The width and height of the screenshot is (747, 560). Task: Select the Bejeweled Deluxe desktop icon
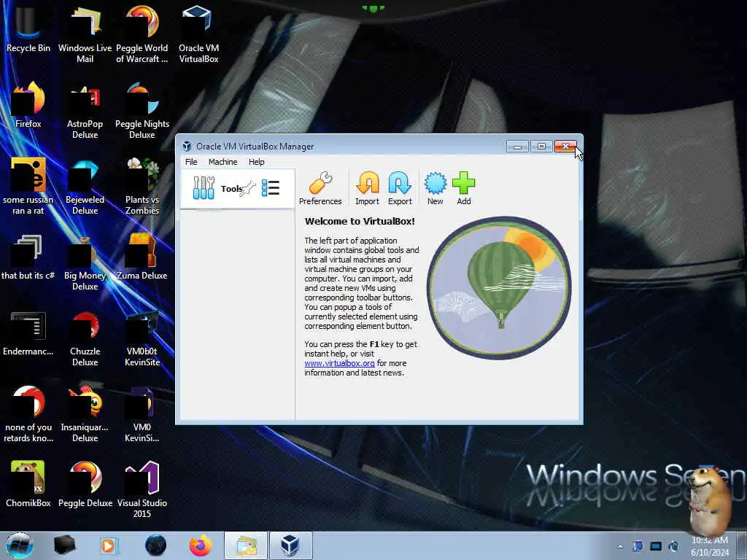[85, 186]
